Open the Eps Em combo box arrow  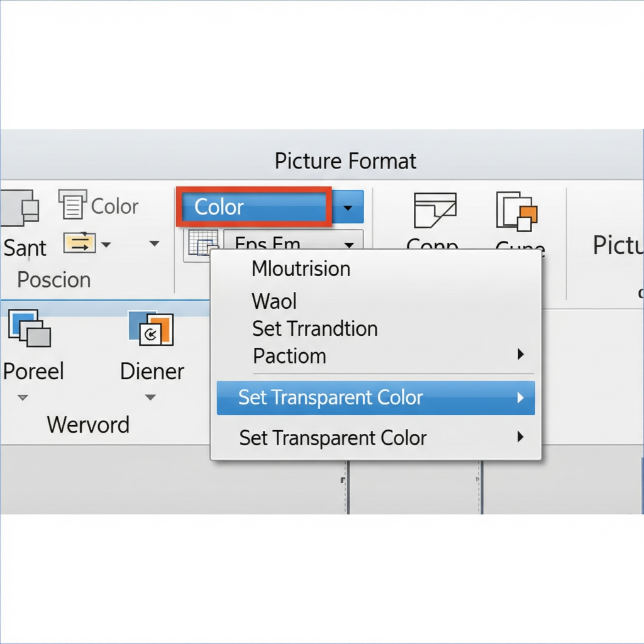point(348,245)
